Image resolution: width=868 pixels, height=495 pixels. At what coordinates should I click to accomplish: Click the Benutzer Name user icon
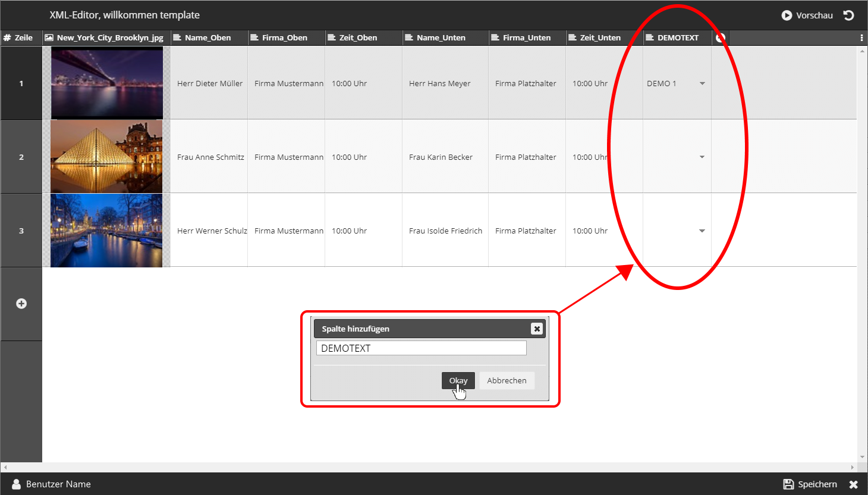click(16, 484)
